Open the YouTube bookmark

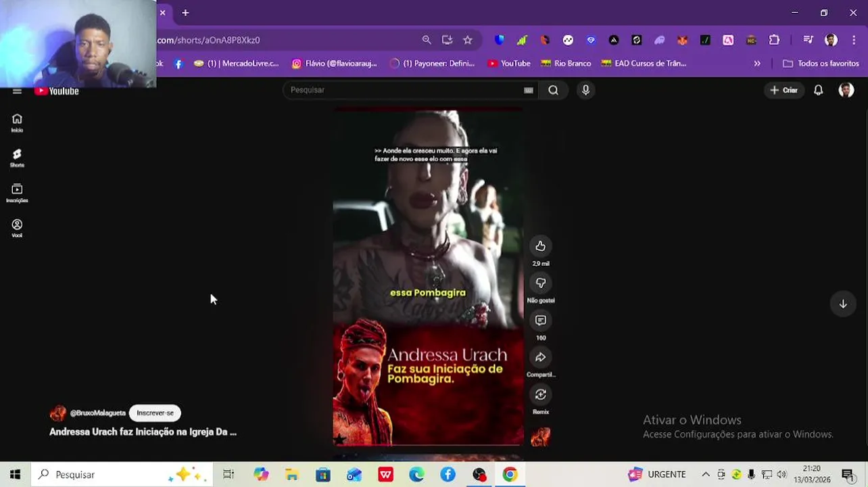[x=509, y=64]
